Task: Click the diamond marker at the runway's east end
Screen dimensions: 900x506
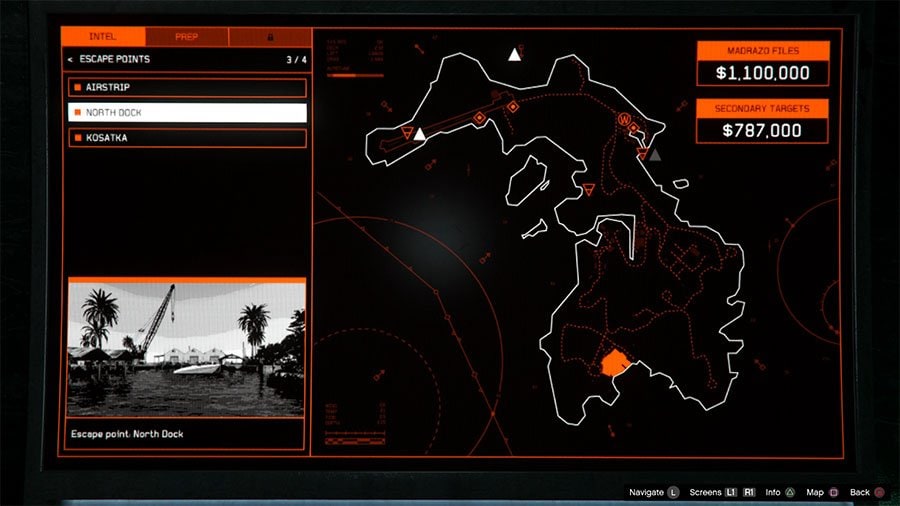Action: pos(513,107)
